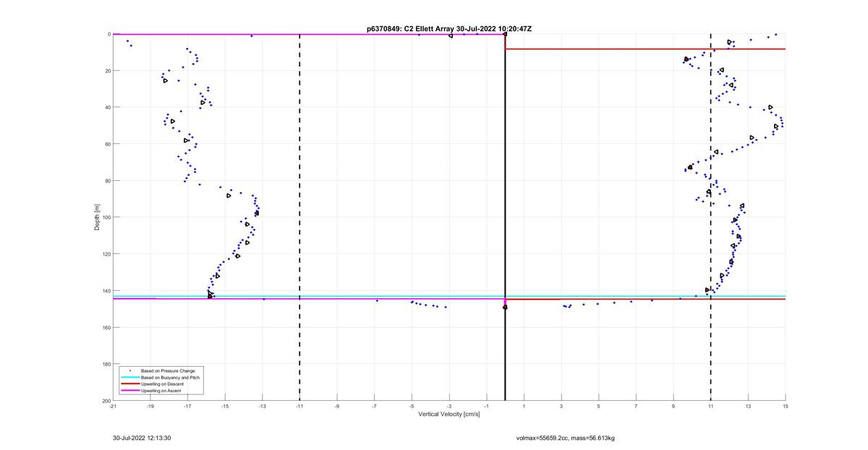Click the 'Depth [m]' y-axis label

coord(97,217)
